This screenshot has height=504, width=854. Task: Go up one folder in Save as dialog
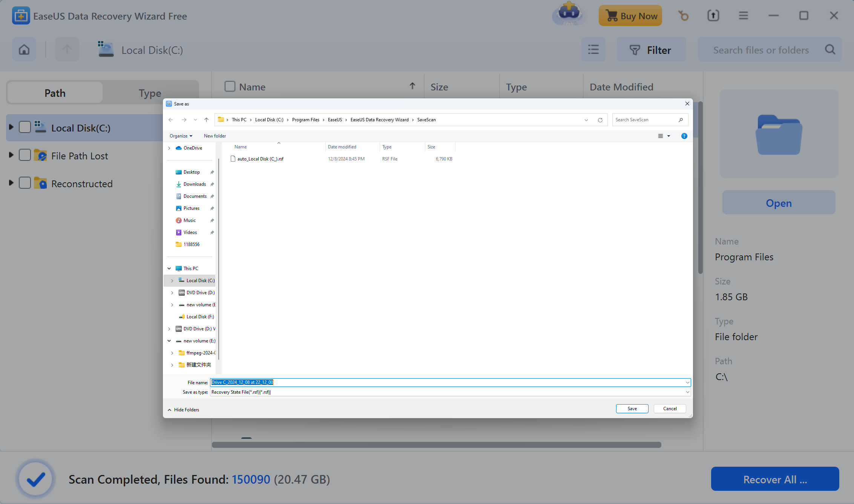[206, 120]
